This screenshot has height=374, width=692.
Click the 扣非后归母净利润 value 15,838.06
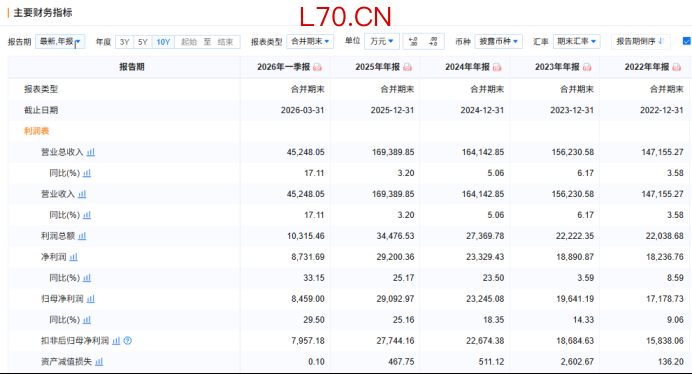tap(665, 341)
